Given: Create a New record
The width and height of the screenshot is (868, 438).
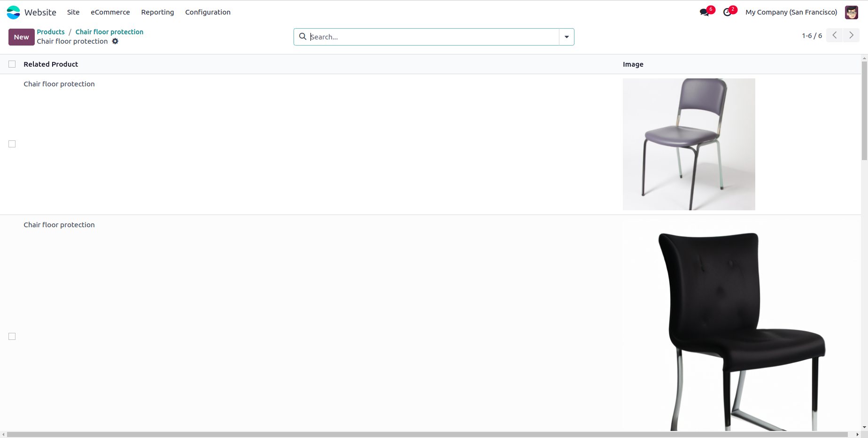Looking at the screenshot, I should click(21, 37).
